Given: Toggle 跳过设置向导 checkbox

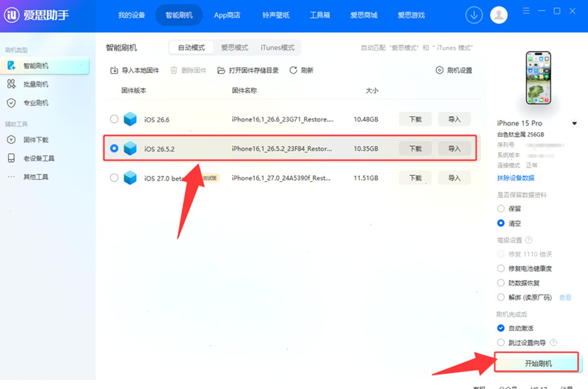Looking at the screenshot, I should pyautogui.click(x=501, y=342).
